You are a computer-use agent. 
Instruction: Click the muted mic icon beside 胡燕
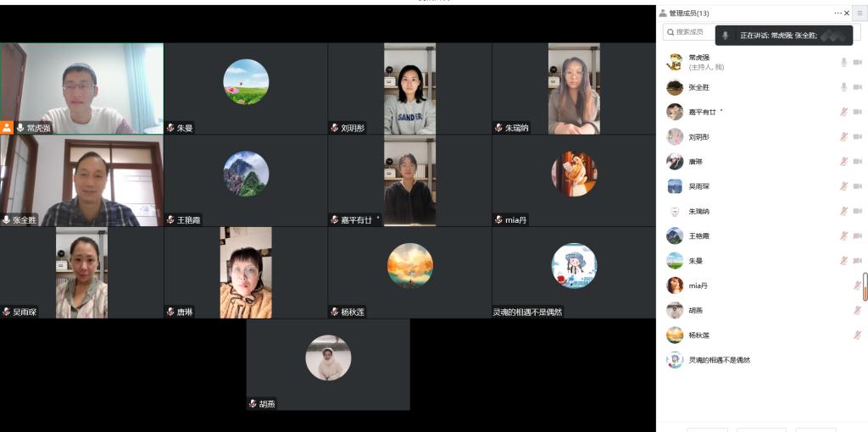(858, 310)
